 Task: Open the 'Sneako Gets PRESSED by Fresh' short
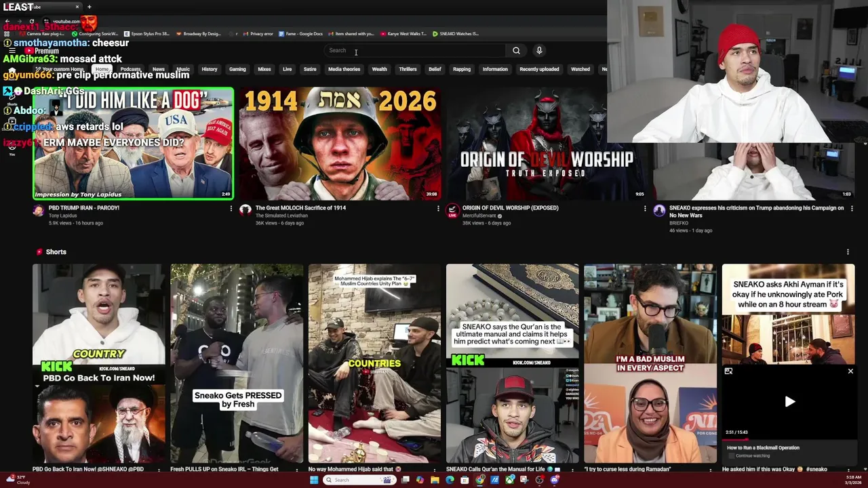click(x=237, y=363)
